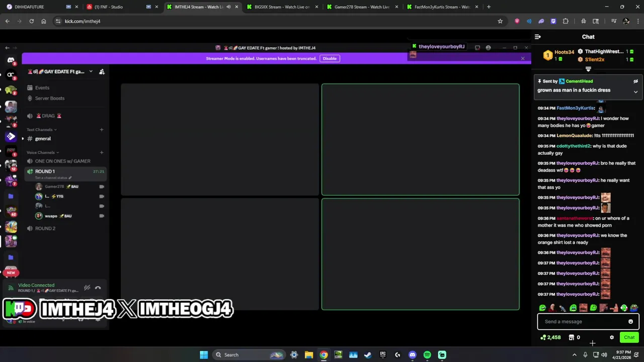Toggle Discord noise suppression icon
644x362 pixels.
click(87, 288)
